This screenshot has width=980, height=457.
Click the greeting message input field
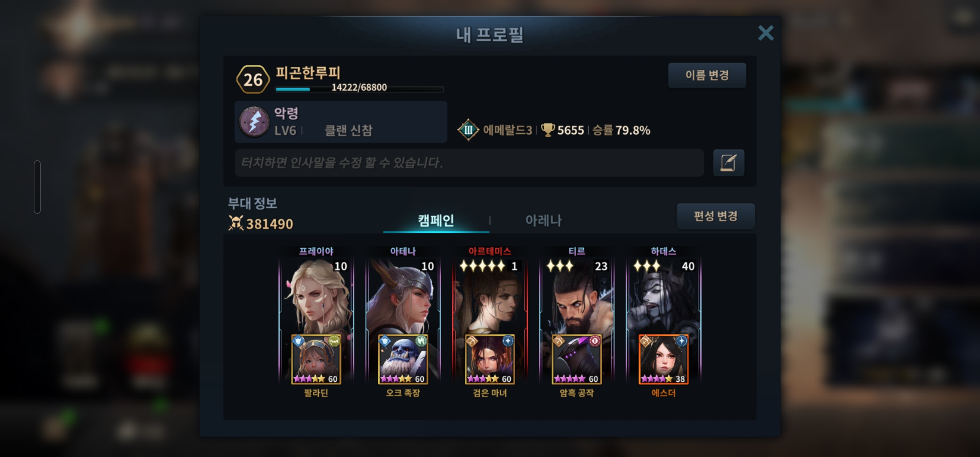pos(469,162)
